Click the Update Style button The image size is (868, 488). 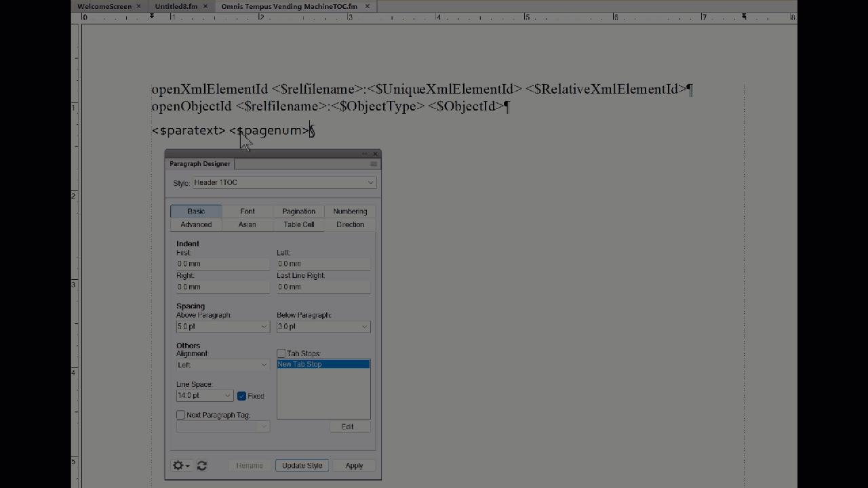(x=302, y=466)
